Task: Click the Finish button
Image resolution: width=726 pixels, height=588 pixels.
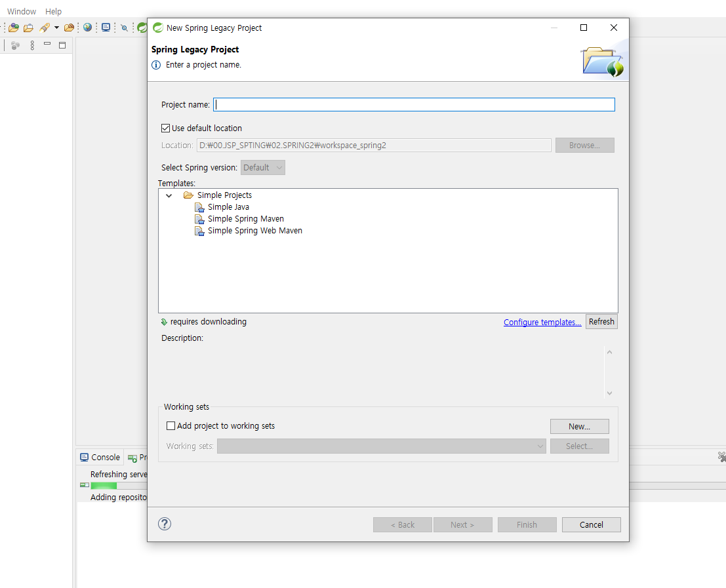Action: click(527, 524)
